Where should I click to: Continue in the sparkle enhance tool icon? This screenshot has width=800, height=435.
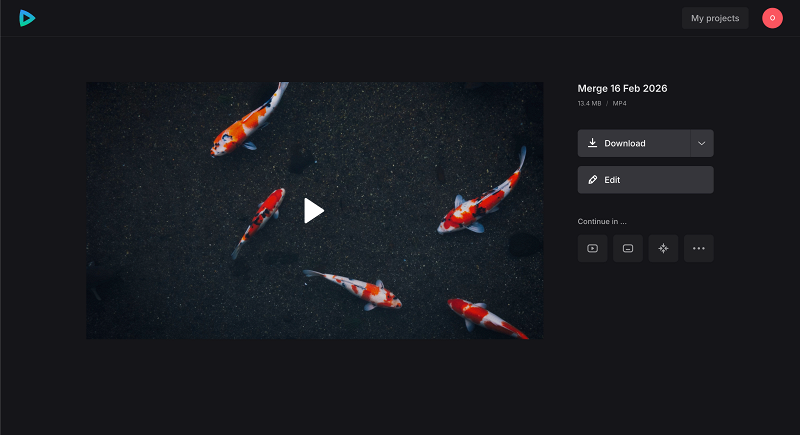click(x=663, y=248)
